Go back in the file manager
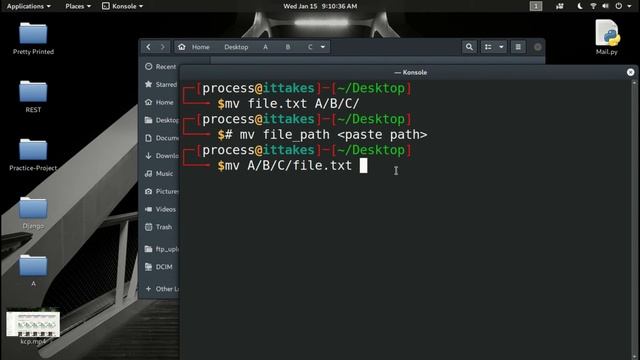The image size is (640, 360). pyautogui.click(x=149, y=47)
